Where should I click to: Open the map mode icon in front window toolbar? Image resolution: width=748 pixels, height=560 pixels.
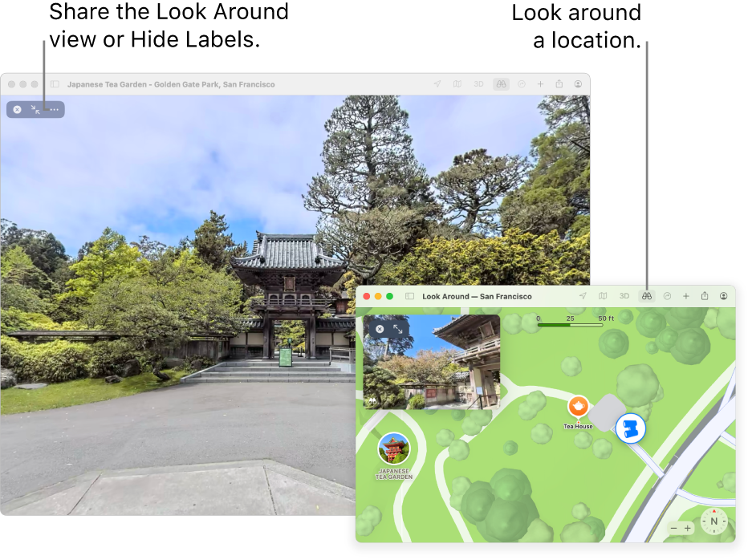[603, 296]
